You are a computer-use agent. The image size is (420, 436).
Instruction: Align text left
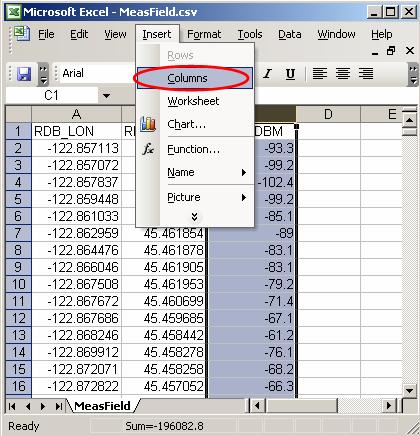pyautogui.click(x=320, y=74)
